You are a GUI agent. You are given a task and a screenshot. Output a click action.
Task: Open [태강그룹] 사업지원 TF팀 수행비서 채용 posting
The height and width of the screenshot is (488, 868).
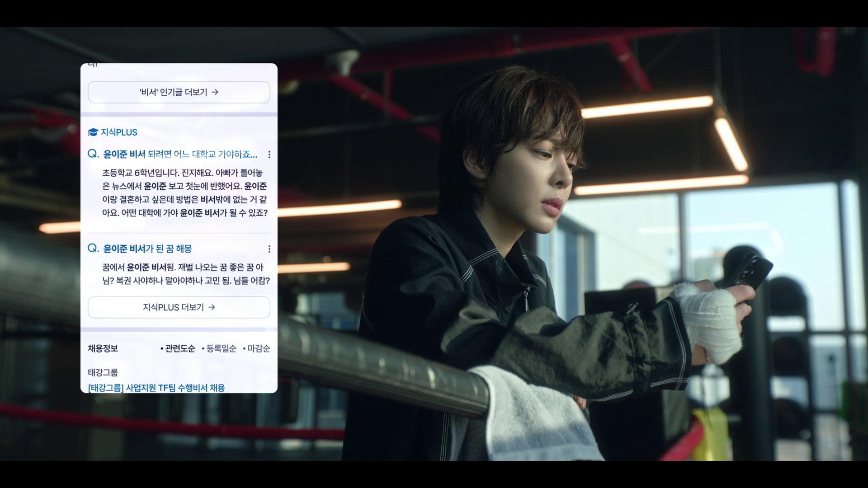156,388
